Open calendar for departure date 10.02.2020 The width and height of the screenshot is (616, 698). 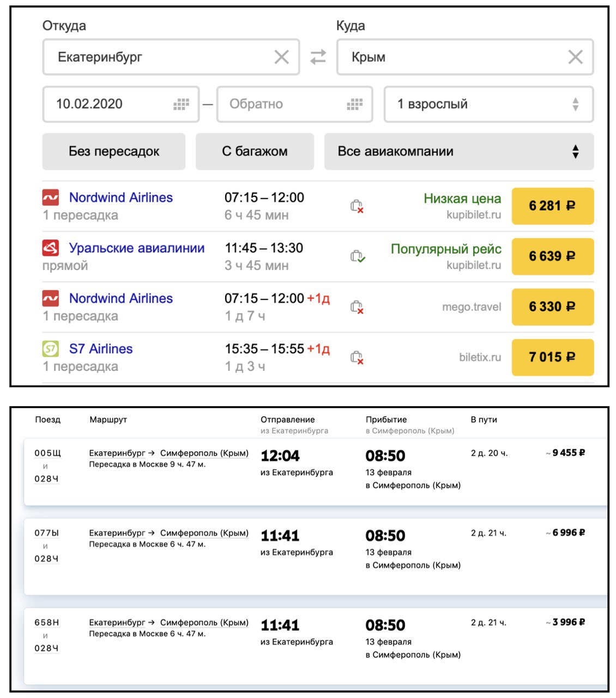[x=181, y=104]
